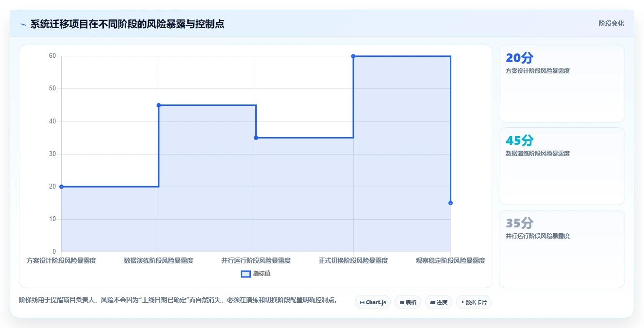
Task: Open the 20分 方案设计阶段 card
Action: point(562,84)
